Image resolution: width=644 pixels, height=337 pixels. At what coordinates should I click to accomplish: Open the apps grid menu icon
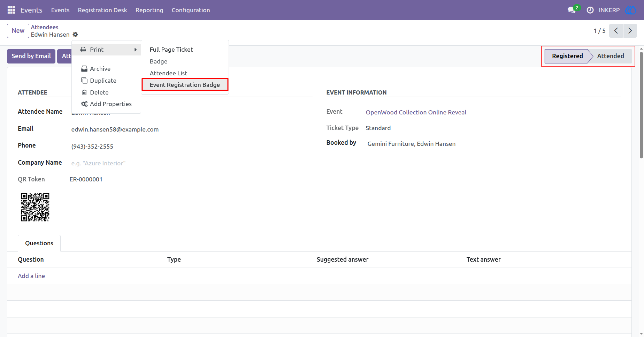point(11,10)
